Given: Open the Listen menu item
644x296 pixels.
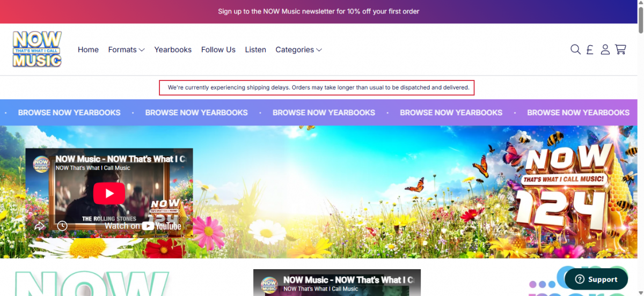Looking at the screenshot, I should coord(255,49).
